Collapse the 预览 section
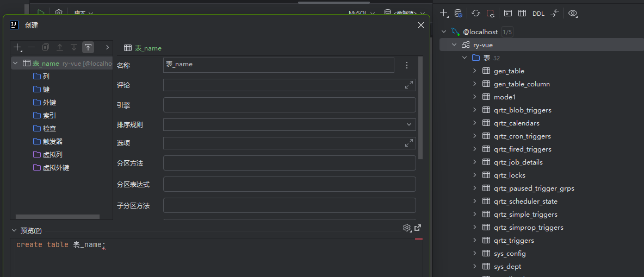The width and height of the screenshot is (644, 277). tap(14, 230)
